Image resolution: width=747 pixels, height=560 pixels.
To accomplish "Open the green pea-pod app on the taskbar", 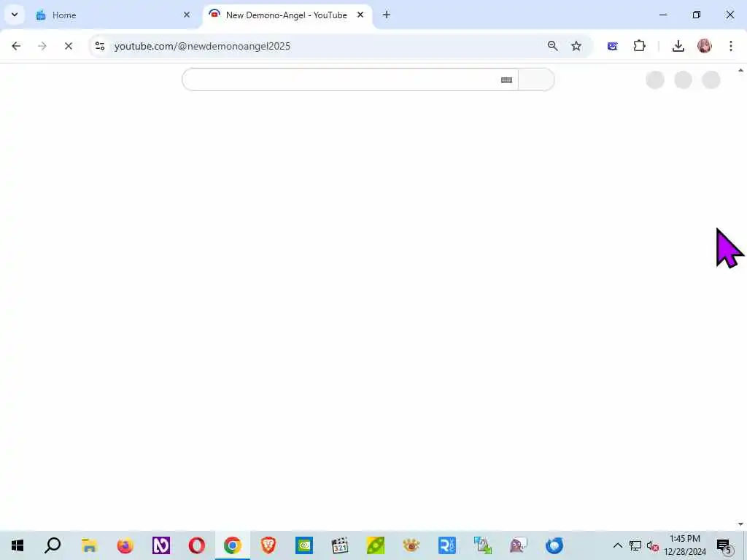I will pos(376,545).
